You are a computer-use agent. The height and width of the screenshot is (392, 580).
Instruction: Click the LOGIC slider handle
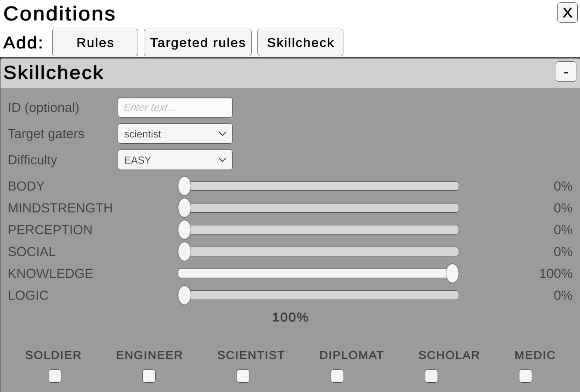click(184, 295)
